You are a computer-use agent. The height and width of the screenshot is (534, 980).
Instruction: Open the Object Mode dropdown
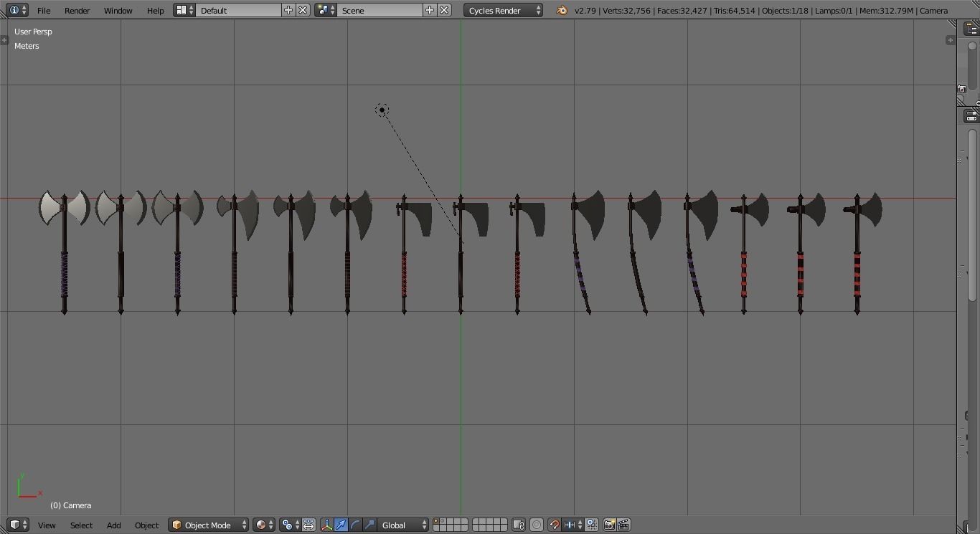207,525
